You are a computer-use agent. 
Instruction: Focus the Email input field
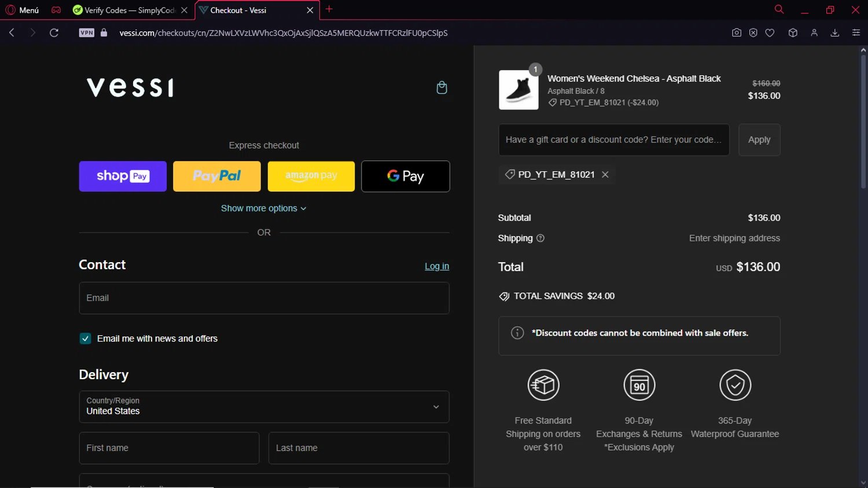(x=264, y=298)
